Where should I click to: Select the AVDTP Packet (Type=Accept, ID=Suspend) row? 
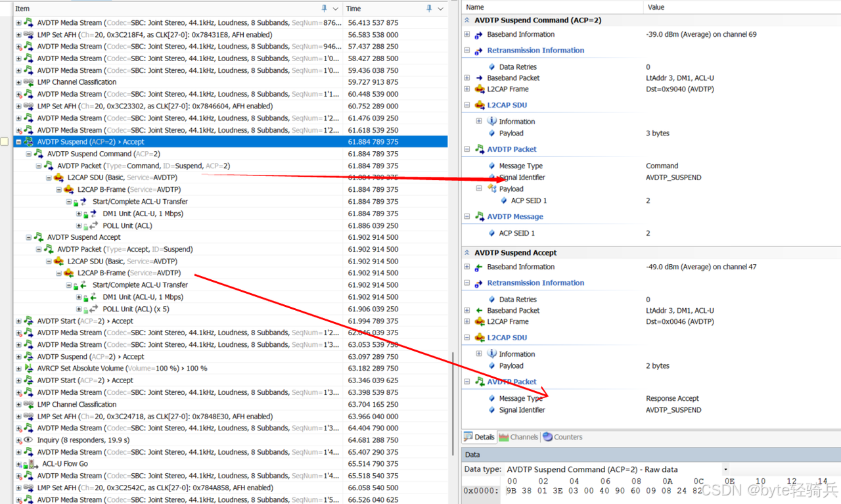click(x=230, y=250)
